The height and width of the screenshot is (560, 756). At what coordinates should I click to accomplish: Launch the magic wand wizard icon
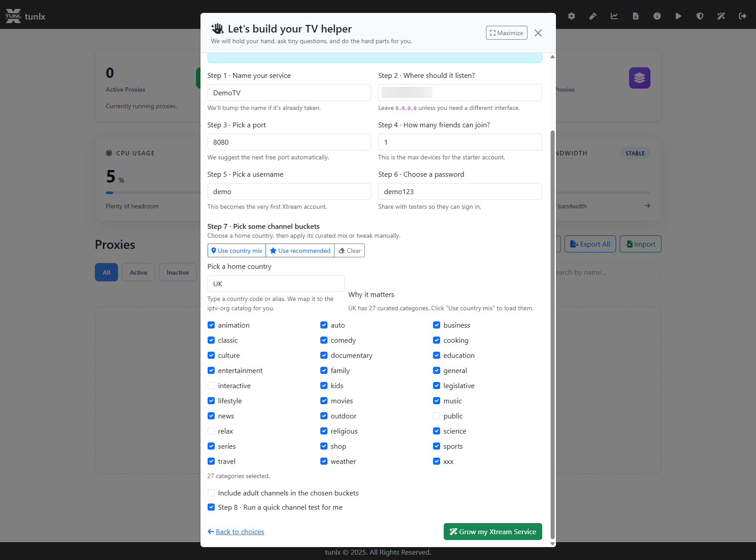[x=721, y=16]
